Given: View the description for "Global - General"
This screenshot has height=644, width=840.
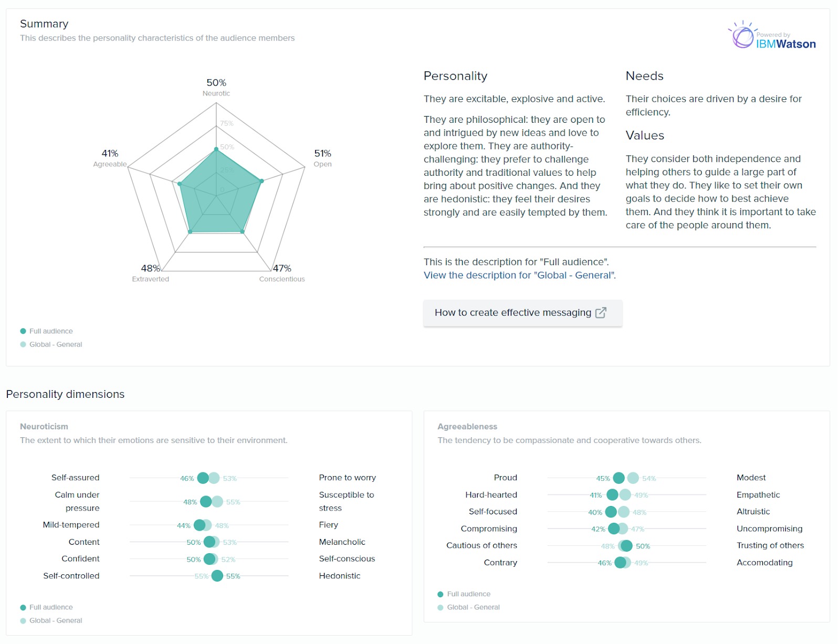Looking at the screenshot, I should pyautogui.click(x=519, y=276).
